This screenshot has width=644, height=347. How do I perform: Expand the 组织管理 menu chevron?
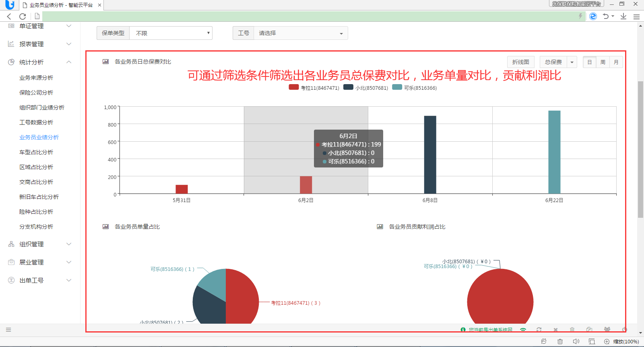click(x=69, y=244)
